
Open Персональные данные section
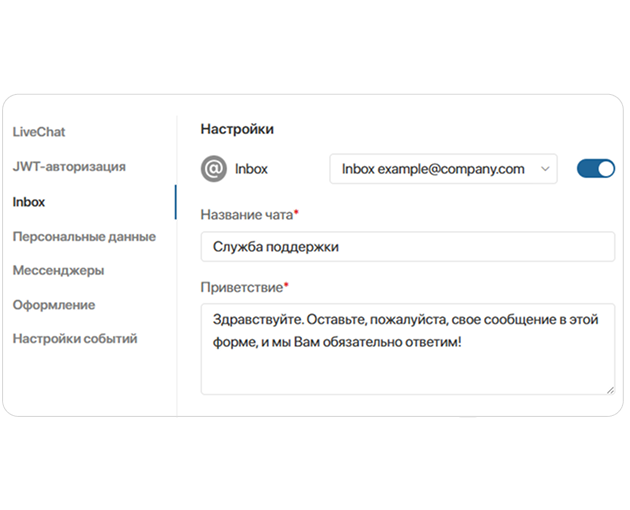(x=84, y=236)
